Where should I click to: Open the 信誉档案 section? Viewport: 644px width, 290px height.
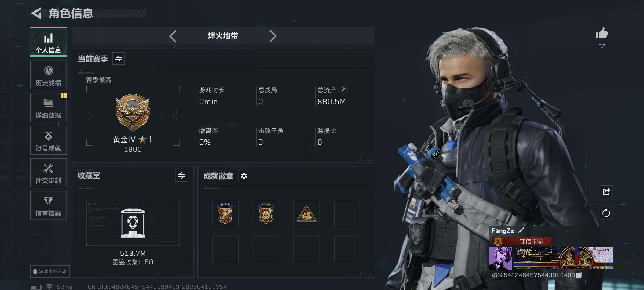coord(48,206)
